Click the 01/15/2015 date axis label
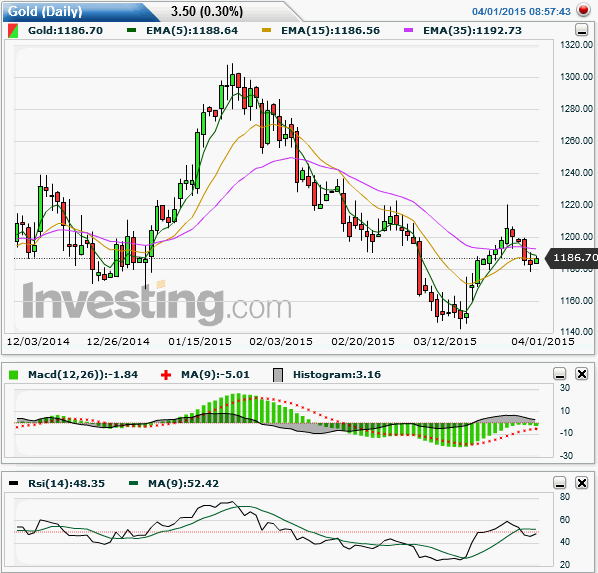Screen dimensions: 598x573 pos(200,341)
